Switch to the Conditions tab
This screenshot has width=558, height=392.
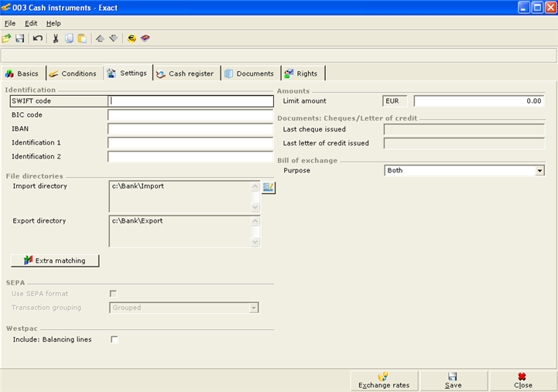pos(73,73)
